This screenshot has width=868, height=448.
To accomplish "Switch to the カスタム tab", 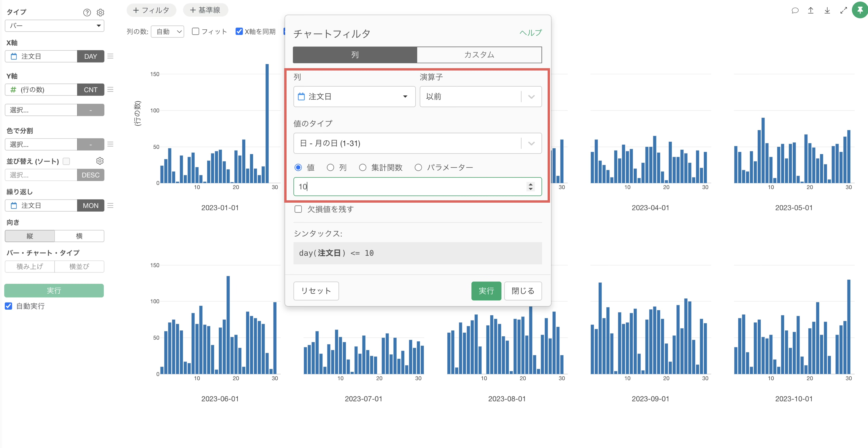I will [x=479, y=55].
